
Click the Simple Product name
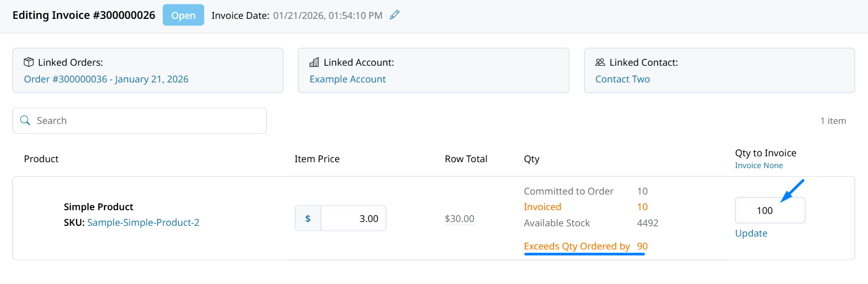(x=99, y=207)
